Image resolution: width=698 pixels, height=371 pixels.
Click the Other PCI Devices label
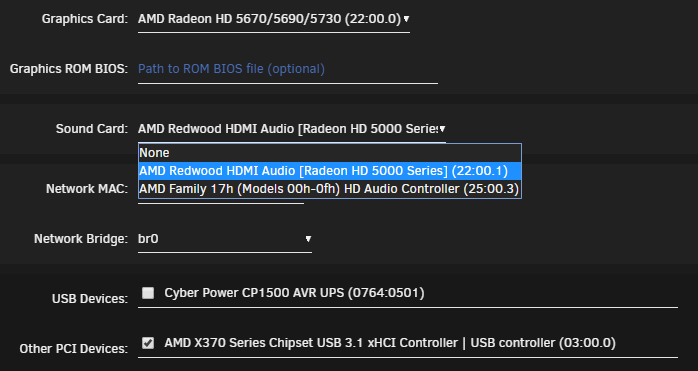tap(73, 349)
